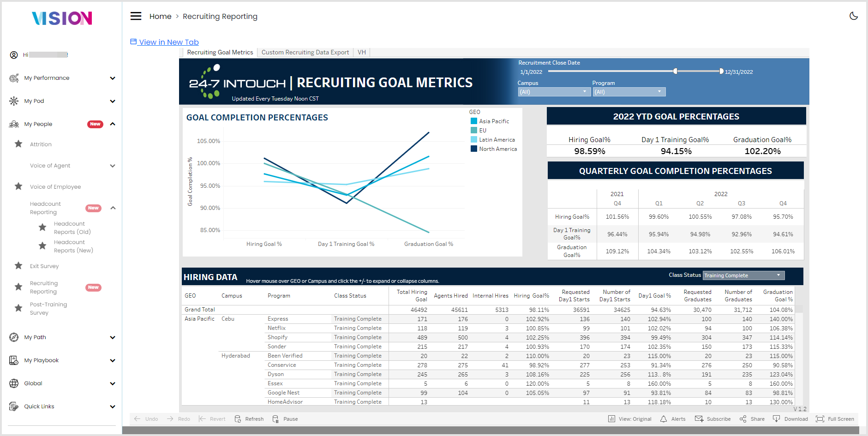Open the hamburger menu icon
868x436 pixels.
pyautogui.click(x=136, y=16)
